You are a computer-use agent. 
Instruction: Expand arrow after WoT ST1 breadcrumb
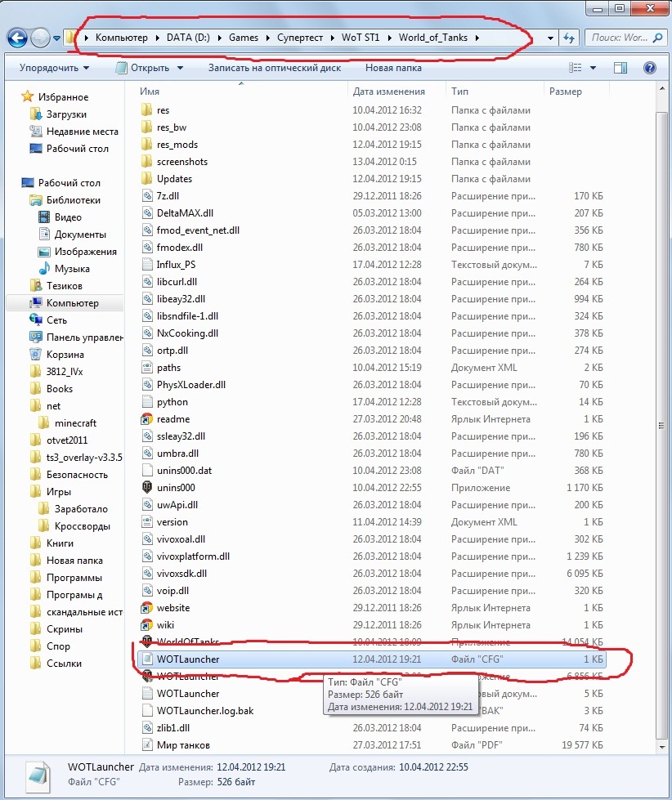click(389, 38)
